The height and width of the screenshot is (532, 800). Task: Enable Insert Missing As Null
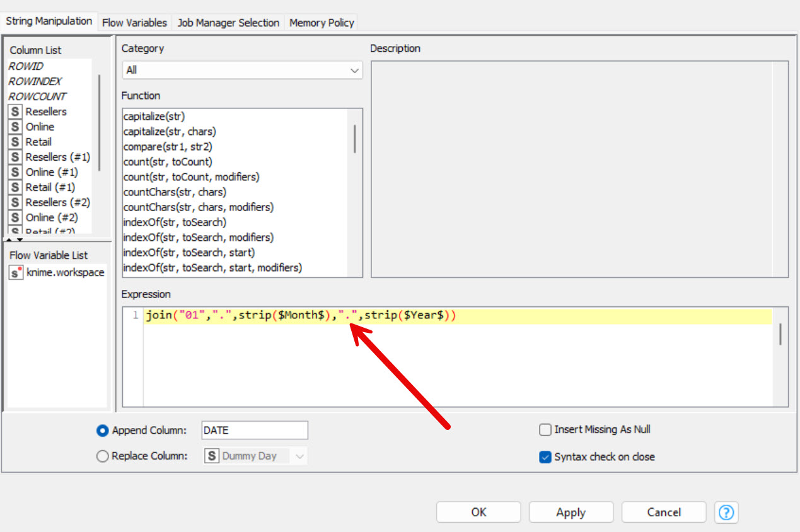point(545,429)
